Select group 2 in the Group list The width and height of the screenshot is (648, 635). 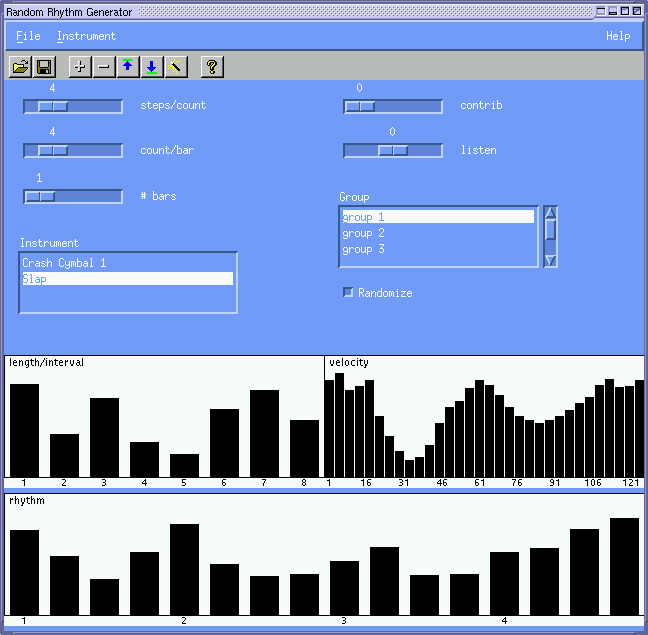coord(364,233)
